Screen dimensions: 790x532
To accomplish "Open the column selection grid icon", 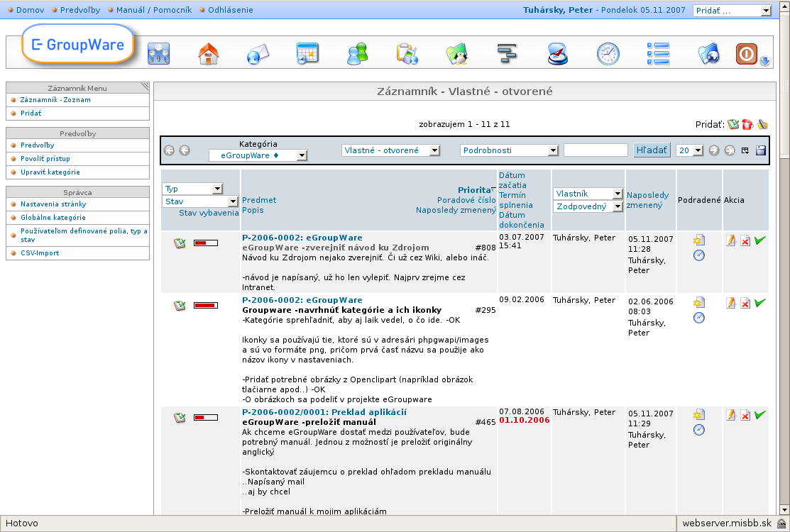I will (745, 150).
